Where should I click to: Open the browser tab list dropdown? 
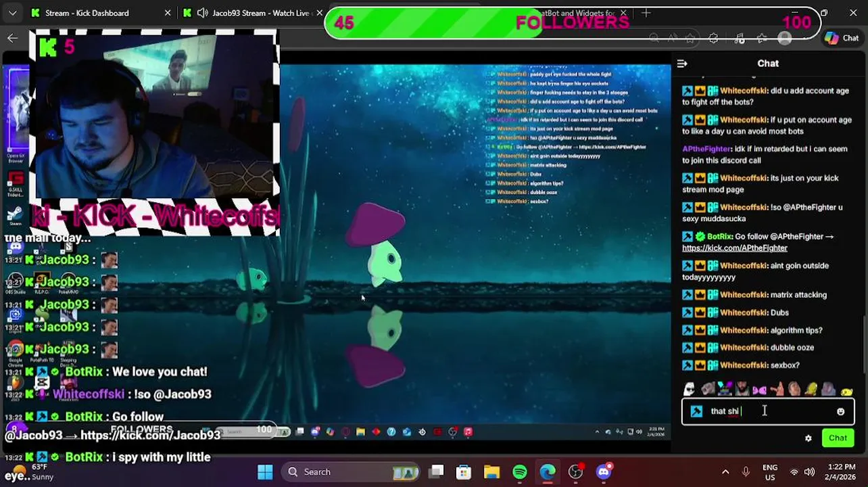12,13
